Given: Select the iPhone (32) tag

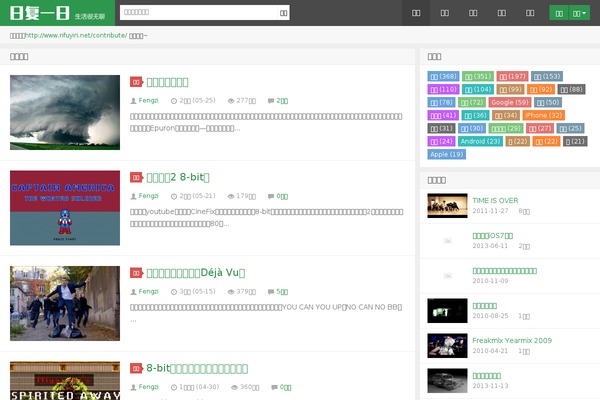Looking at the screenshot, I should point(543,115).
